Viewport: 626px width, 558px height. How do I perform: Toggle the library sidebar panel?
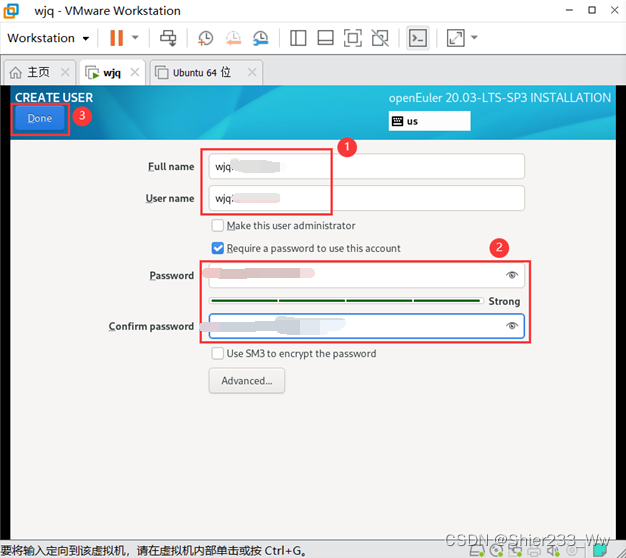298,38
